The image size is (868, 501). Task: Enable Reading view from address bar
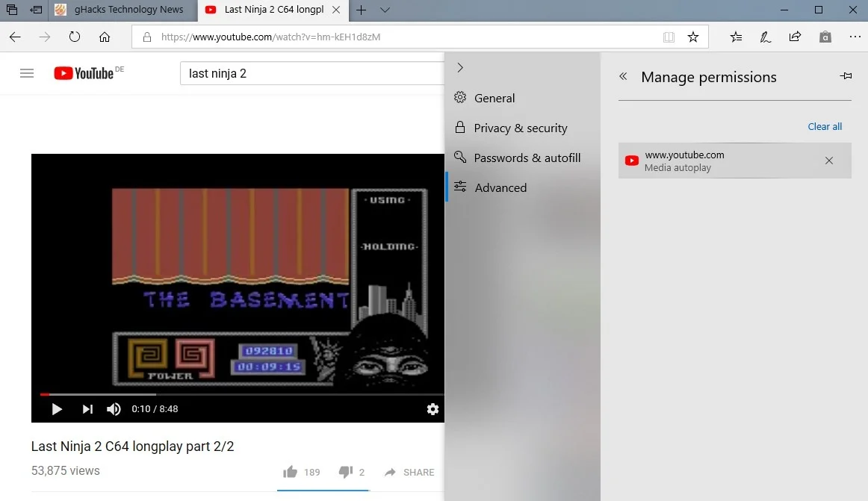pyautogui.click(x=669, y=37)
